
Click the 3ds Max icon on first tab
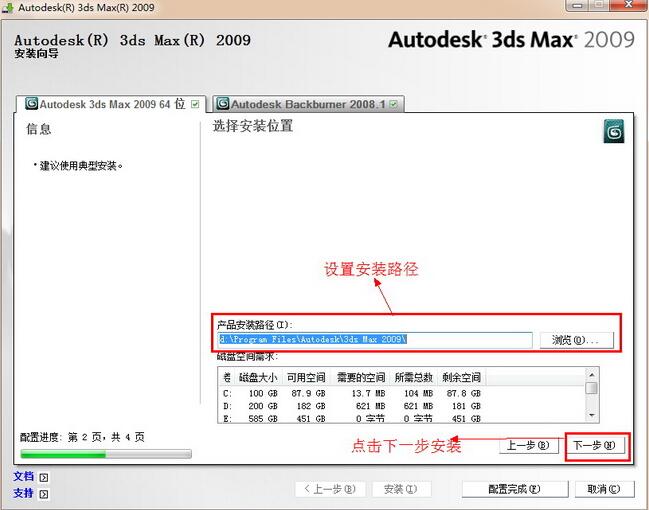(31, 103)
